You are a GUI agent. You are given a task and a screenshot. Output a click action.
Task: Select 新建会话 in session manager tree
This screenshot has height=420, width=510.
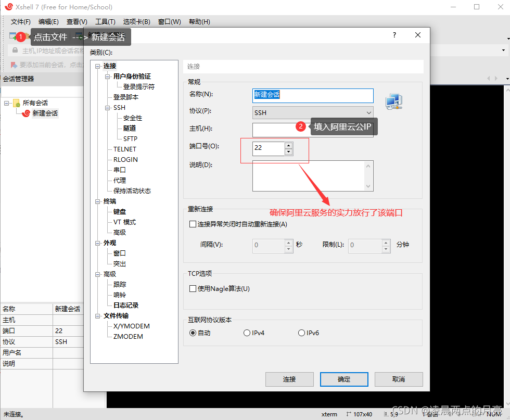coord(45,113)
